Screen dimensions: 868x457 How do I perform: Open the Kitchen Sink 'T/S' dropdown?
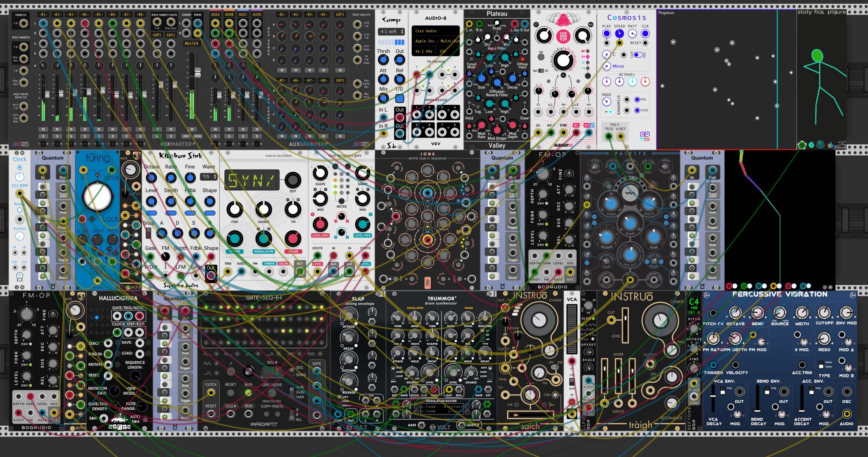(209, 177)
